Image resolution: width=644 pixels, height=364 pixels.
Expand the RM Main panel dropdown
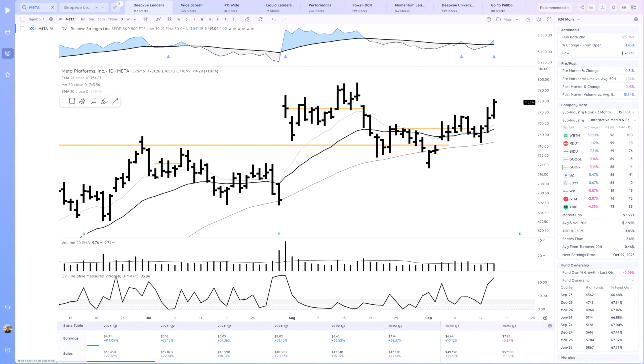click(x=579, y=19)
